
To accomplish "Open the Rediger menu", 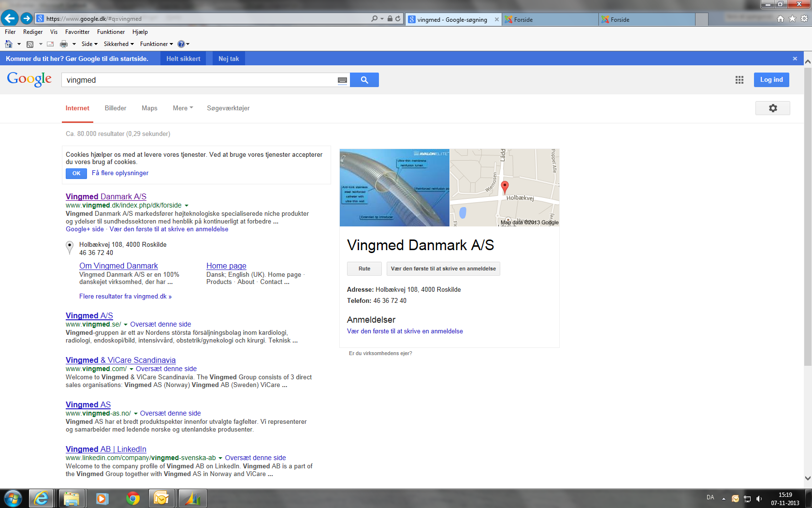I will 33,32.
